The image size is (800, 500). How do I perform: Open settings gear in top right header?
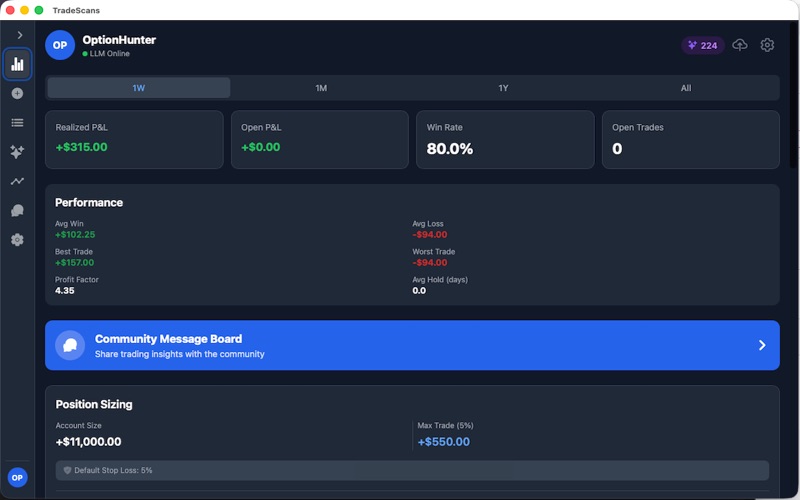click(x=767, y=45)
